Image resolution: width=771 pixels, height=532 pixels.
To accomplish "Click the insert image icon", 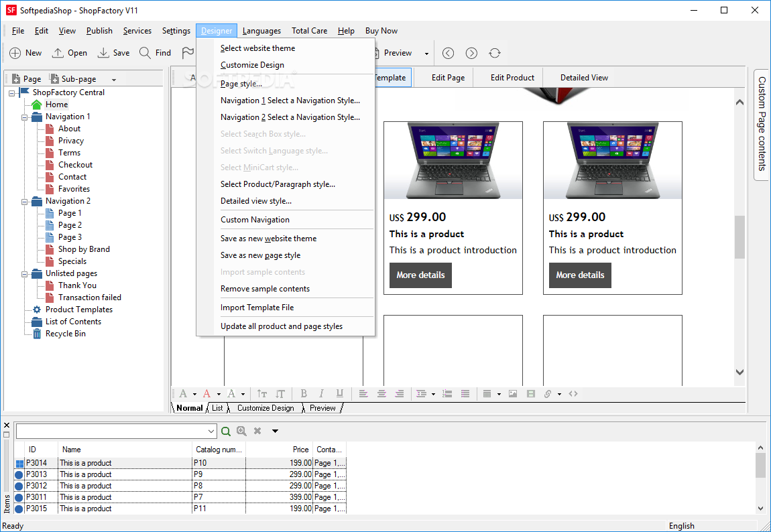I will click(513, 393).
